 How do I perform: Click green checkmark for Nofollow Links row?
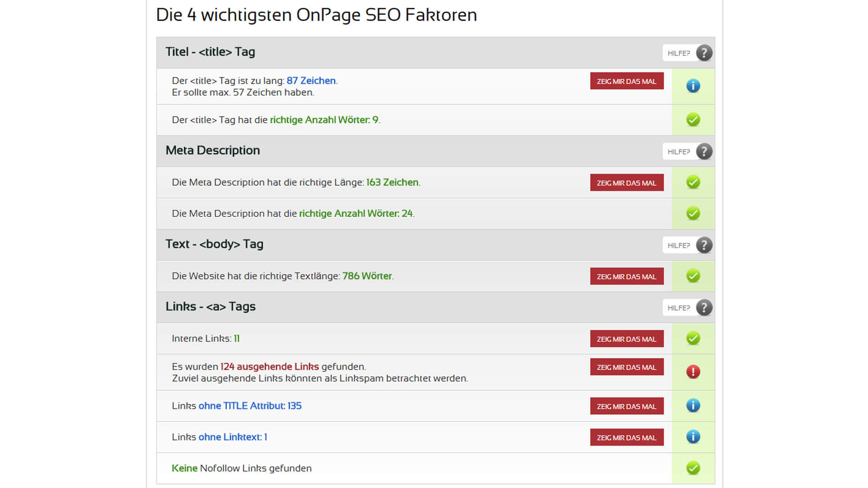tap(693, 468)
